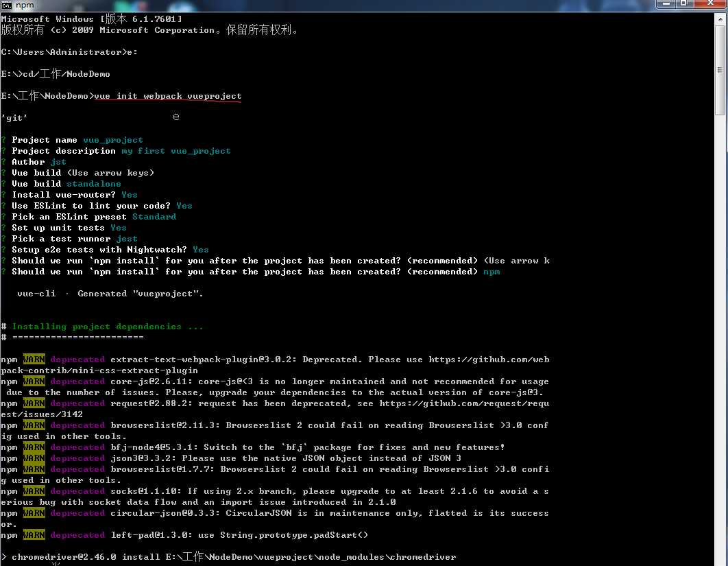The image size is (728, 566).
Task: Click the 'npm' answer after '(recommended)'
Action: (x=492, y=272)
